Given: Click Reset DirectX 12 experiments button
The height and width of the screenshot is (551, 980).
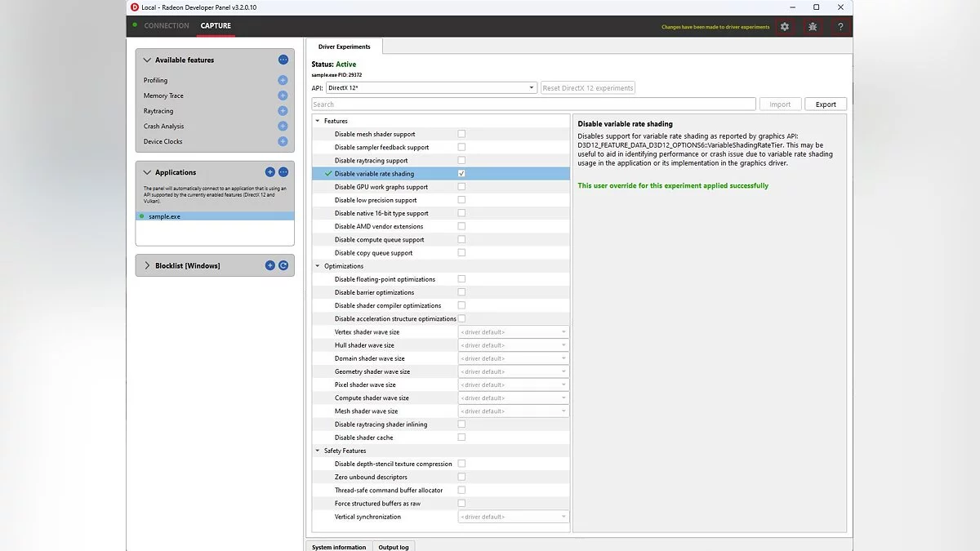Looking at the screenshot, I should point(587,88).
